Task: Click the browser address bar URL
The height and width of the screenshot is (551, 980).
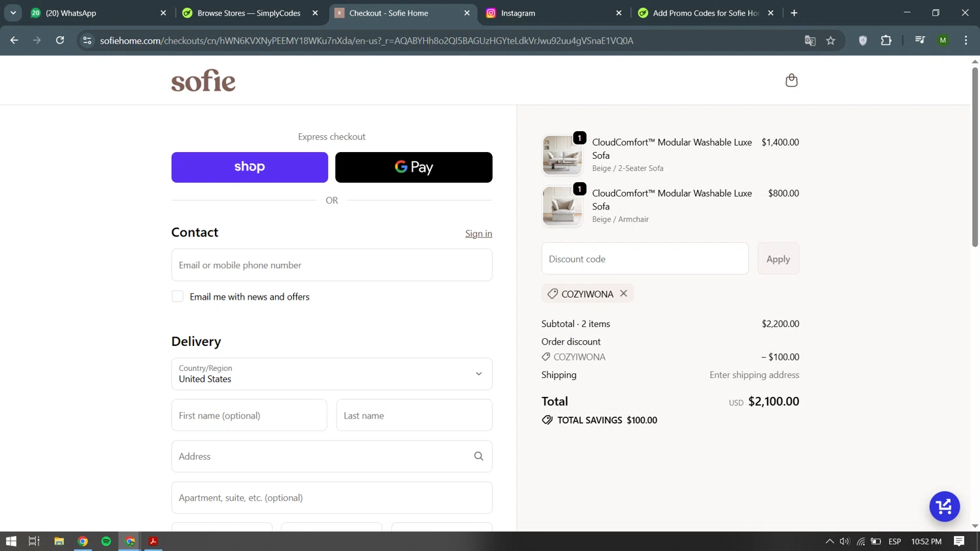Action: [367, 40]
